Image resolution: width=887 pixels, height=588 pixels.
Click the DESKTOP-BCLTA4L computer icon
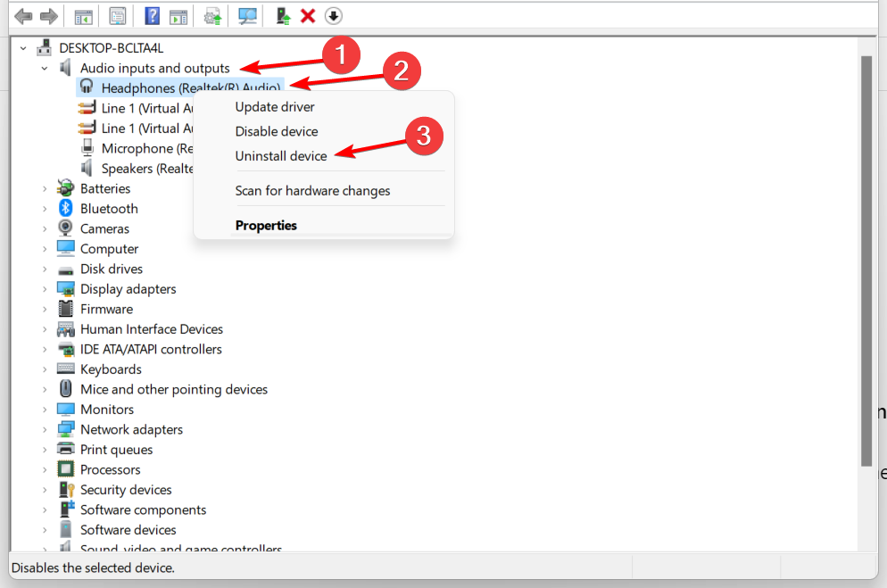pos(44,47)
